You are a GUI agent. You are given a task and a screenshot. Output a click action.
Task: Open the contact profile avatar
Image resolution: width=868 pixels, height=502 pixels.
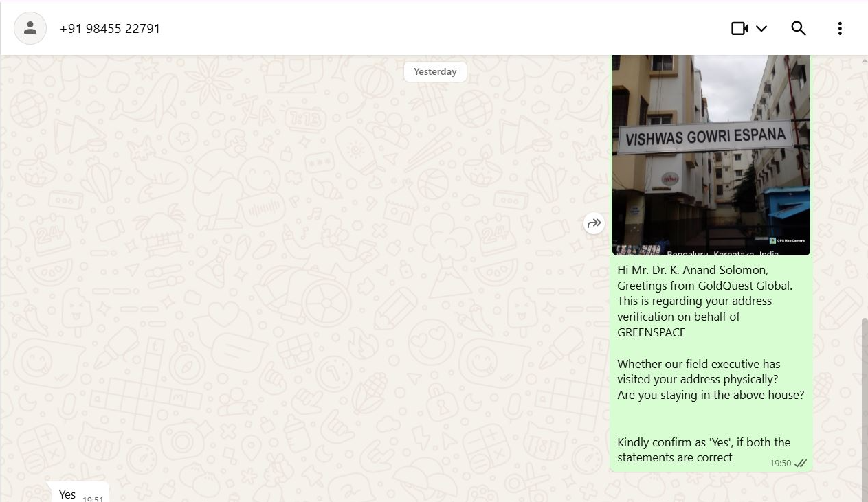pyautogui.click(x=30, y=28)
